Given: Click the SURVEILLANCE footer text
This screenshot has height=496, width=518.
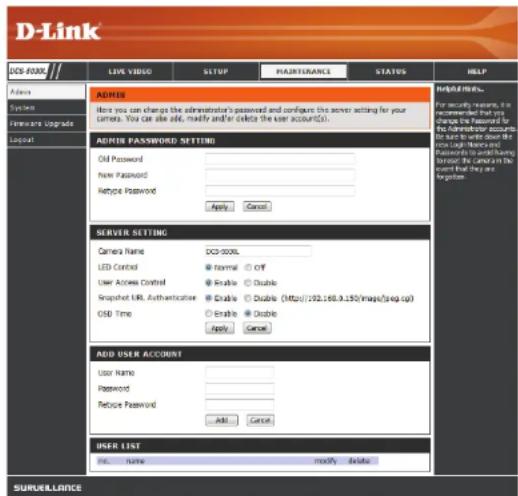Looking at the screenshot, I should 47,488.
